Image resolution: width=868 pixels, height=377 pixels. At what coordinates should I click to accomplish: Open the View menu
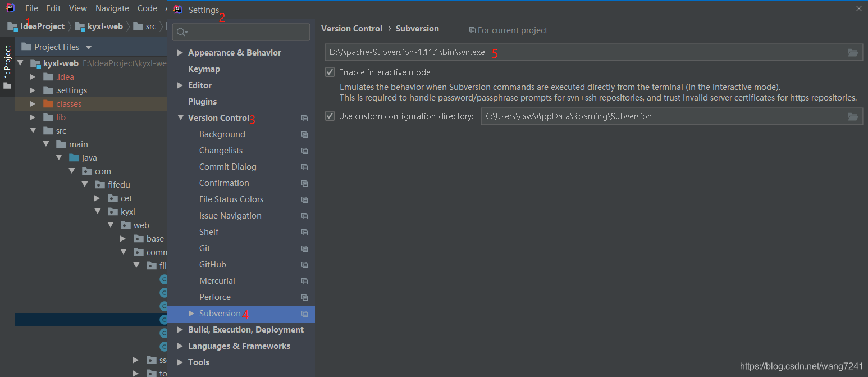[x=78, y=8]
